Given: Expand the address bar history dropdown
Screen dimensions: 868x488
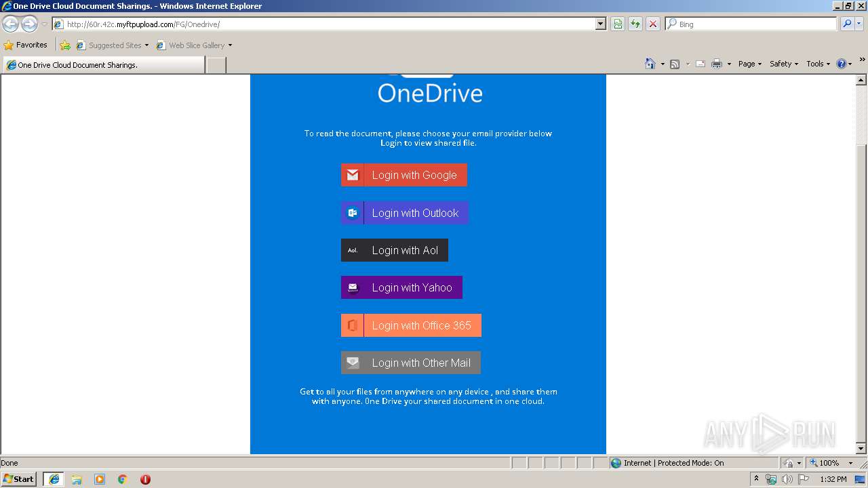Looking at the screenshot, I should click(600, 24).
